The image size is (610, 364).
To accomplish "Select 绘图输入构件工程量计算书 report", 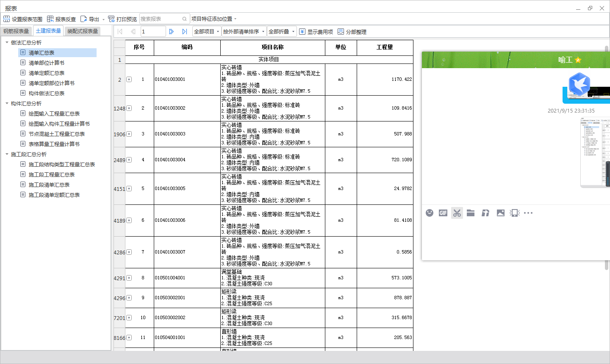I will point(59,124).
